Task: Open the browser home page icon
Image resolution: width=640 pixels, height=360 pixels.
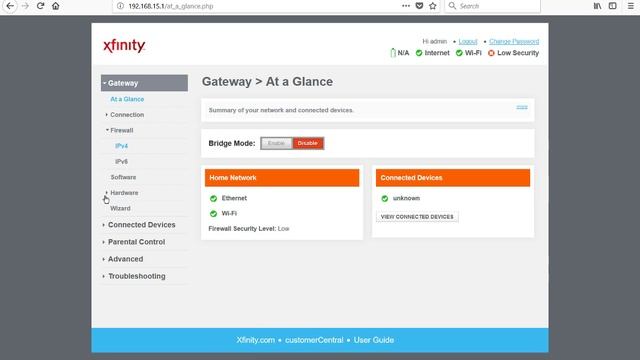Action: (56, 6)
